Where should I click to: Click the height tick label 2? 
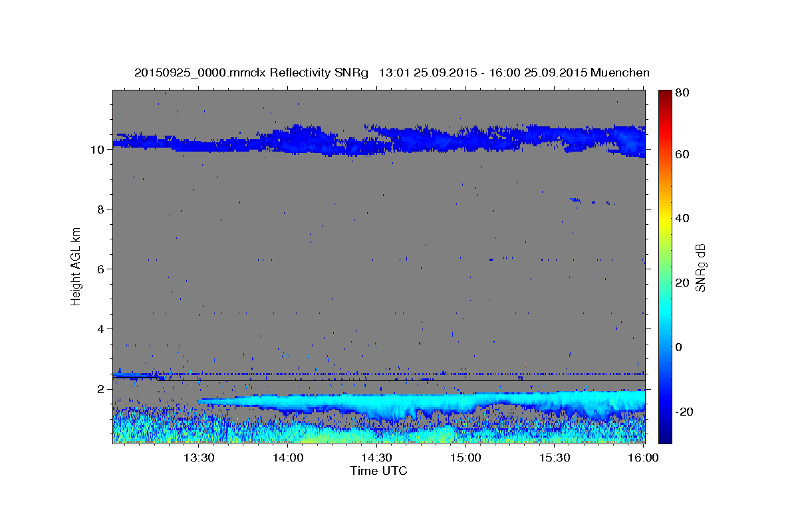[101, 389]
